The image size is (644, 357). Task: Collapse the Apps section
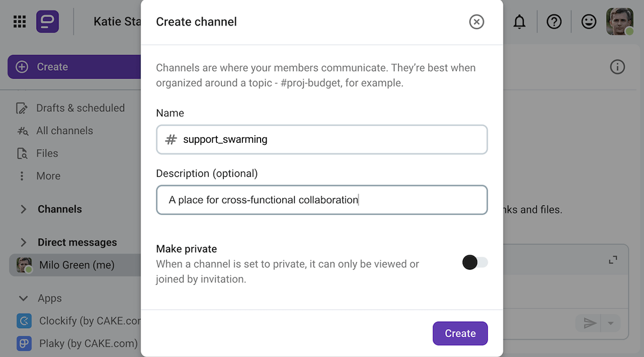pos(23,298)
